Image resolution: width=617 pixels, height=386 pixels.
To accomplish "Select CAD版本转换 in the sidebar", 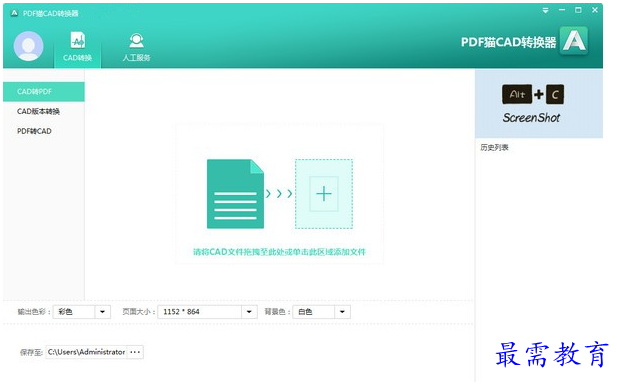I will 44,111.
